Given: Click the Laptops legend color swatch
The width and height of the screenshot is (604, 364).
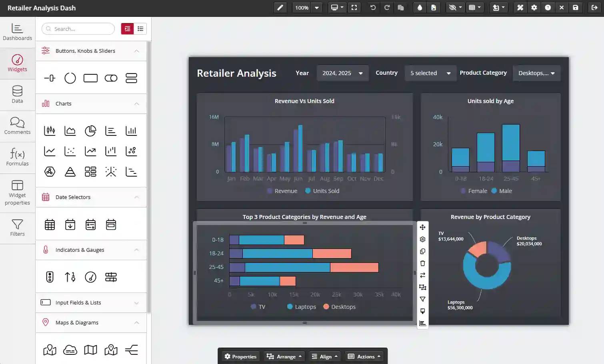Looking at the screenshot, I should coord(290,307).
